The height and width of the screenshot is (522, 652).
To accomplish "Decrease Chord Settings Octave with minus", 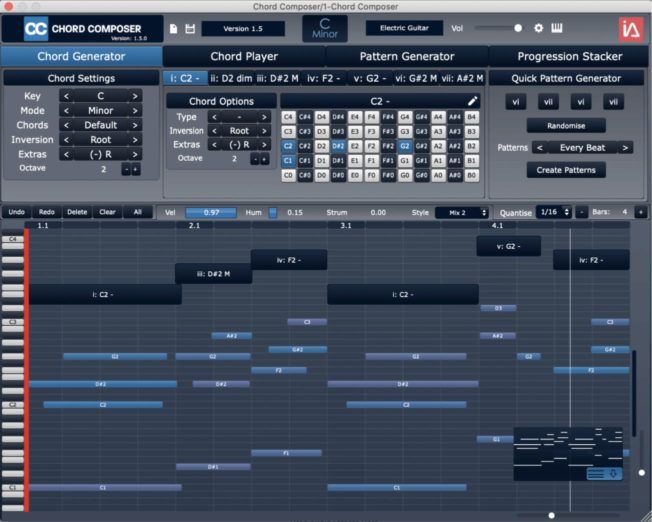I will [126, 169].
